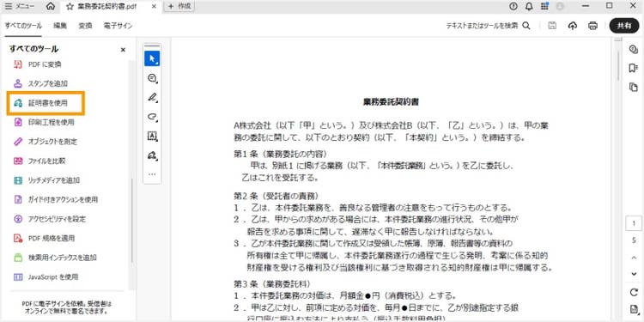Image resolution: width=644 pixels, height=322 pixels.
Task: Open the hamburger メニュー button
Action: [x=19, y=6]
